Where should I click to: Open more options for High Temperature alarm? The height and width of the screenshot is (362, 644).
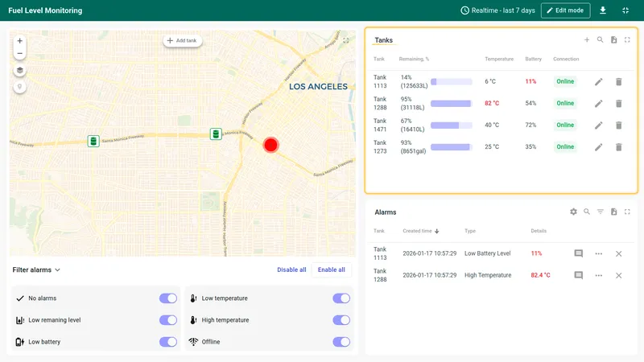598,275
